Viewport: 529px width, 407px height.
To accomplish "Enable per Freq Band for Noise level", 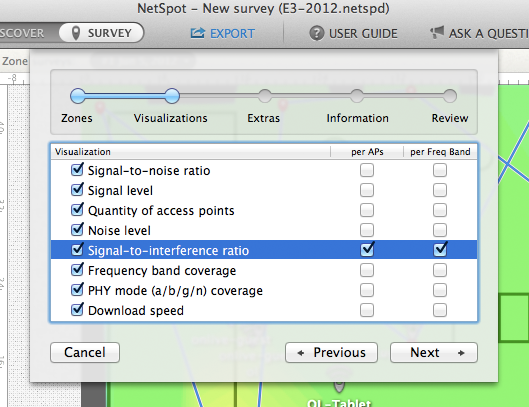I will tap(440, 230).
